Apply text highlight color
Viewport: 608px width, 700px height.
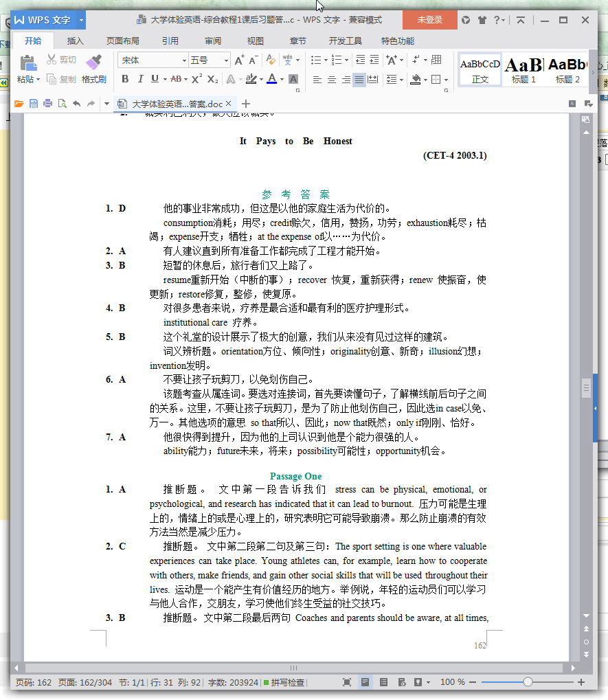[x=251, y=79]
